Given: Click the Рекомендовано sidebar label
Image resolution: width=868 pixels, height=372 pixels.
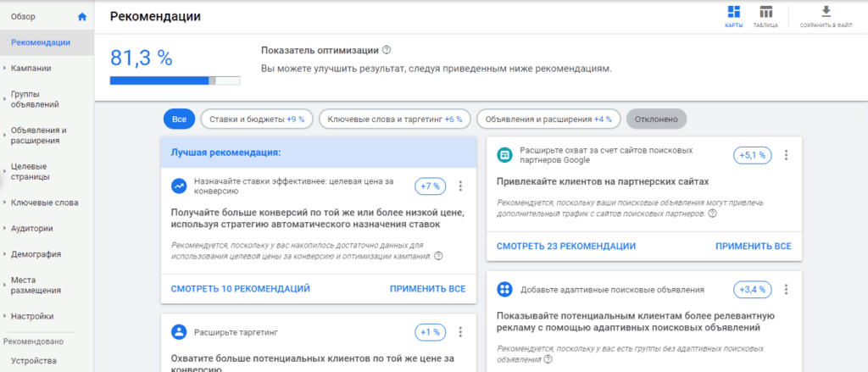Looking at the screenshot, I should [33, 341].
